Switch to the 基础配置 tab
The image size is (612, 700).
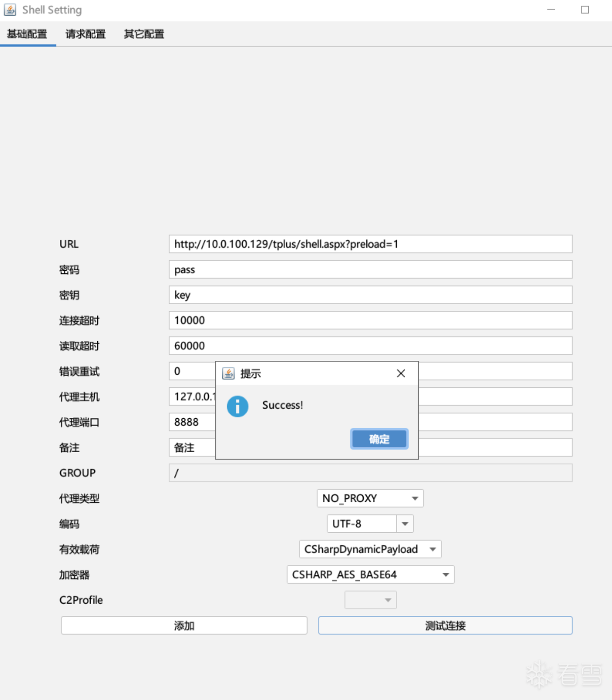(x=27, y=34)
